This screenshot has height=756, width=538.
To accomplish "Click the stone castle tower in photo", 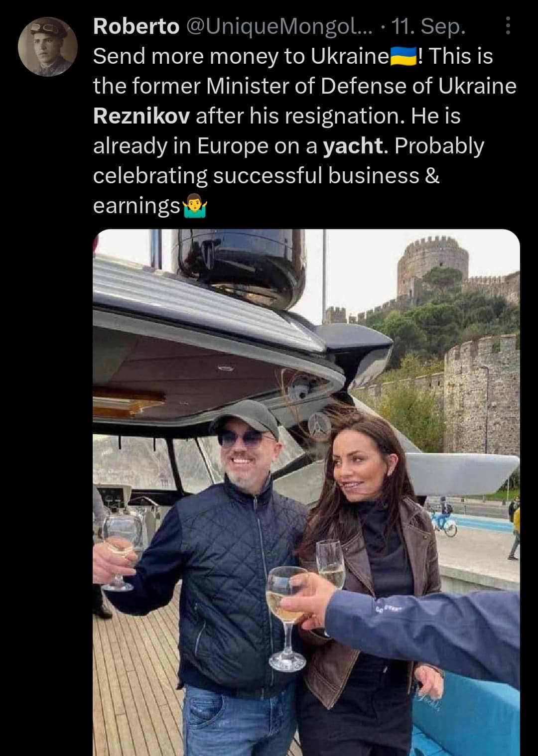I will coord(432,264).
